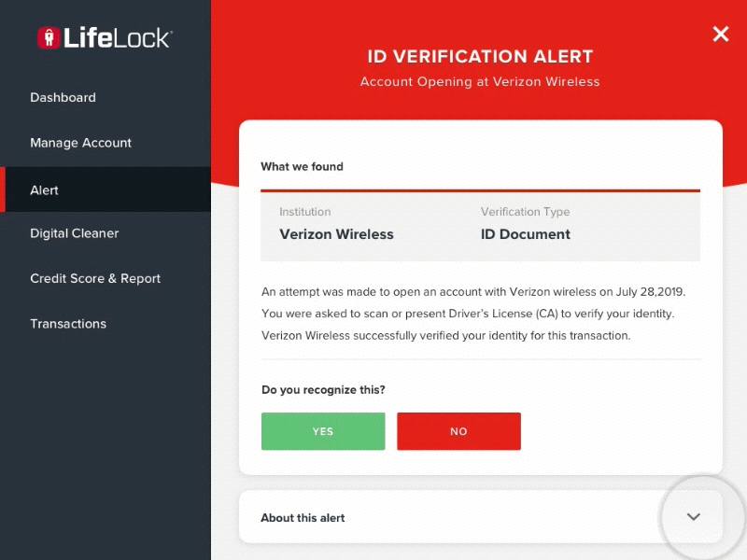Click the LifeLock logo
The image size is (747, 560).
click(x=105, y=37)
